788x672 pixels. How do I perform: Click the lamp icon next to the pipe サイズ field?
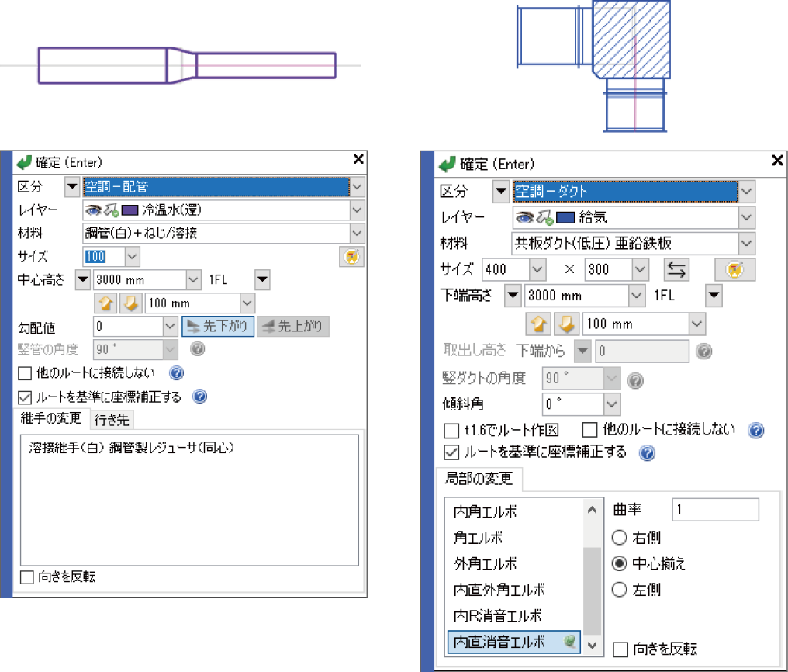click(x=351, y=257)
